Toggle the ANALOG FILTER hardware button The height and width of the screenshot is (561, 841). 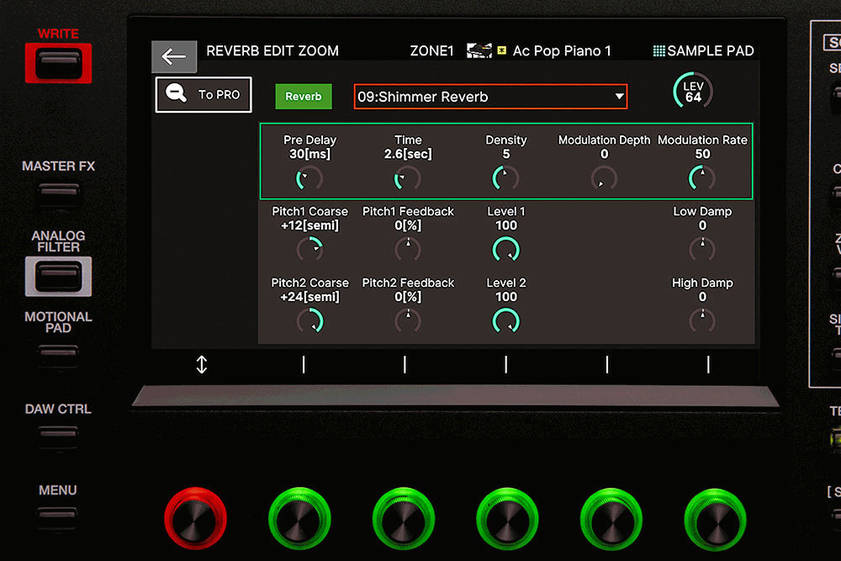pos(58,276)
